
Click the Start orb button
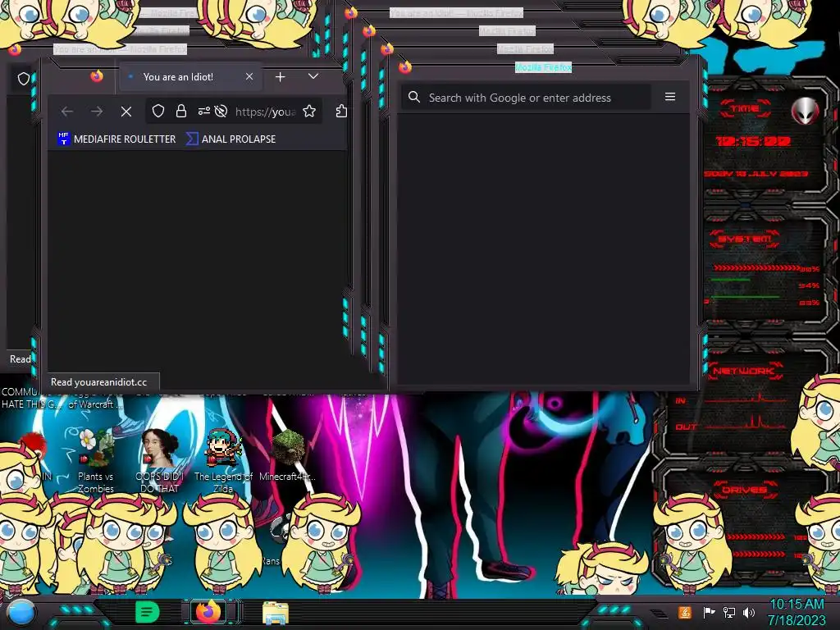tap(21, 613)
